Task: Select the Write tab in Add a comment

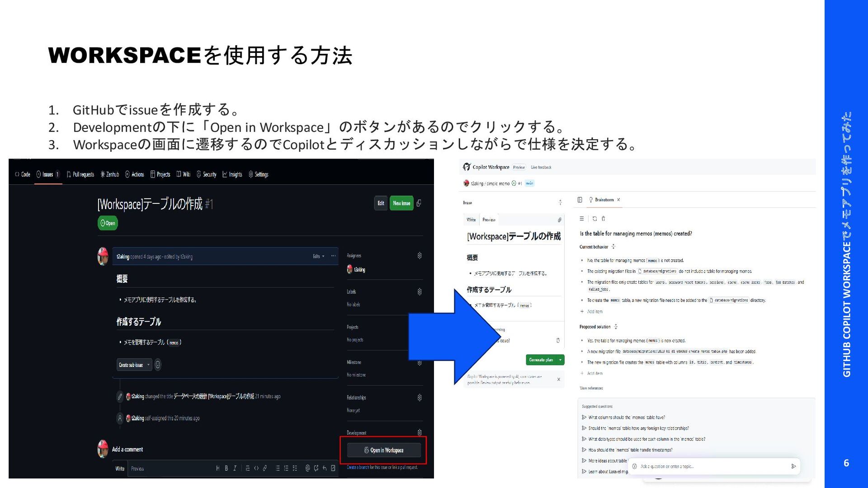Action: point(120,469)
